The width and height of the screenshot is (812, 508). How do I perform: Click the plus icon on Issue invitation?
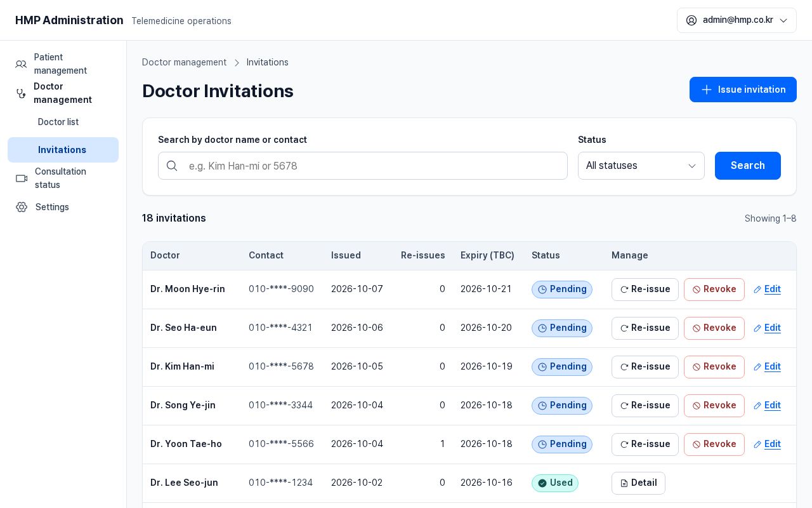pos(706,90)
